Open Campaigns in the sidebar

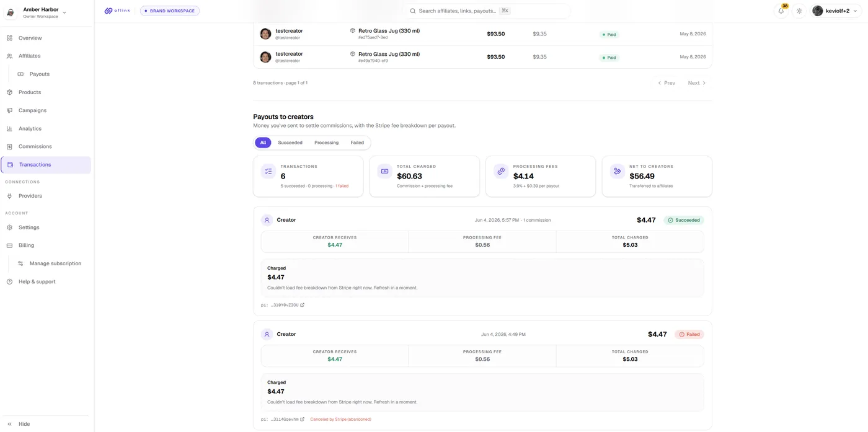(x=46, y=110)
